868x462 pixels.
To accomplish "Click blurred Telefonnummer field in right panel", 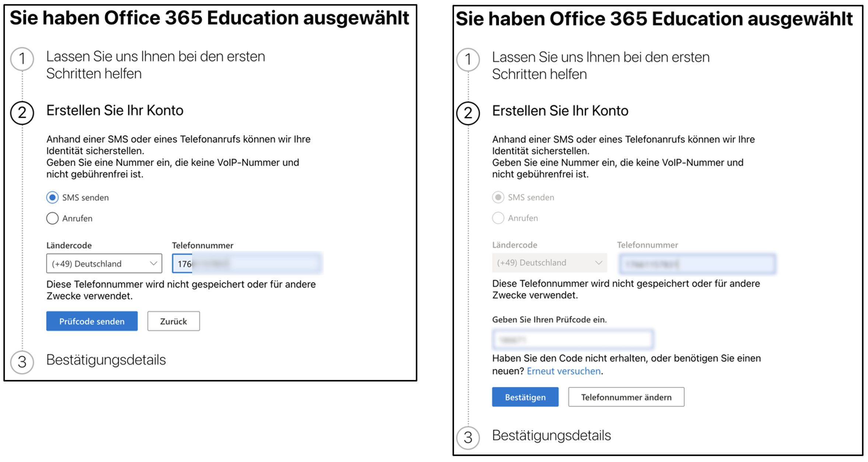I will click(x=697, y=263).
